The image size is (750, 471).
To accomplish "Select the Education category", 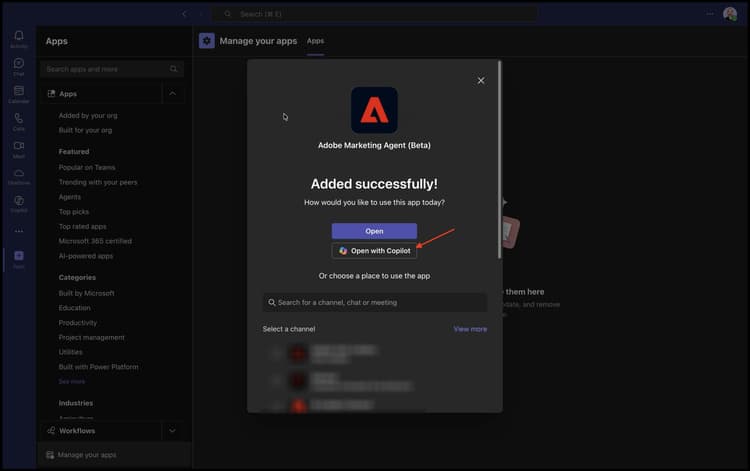I will (x=75, y=308).
